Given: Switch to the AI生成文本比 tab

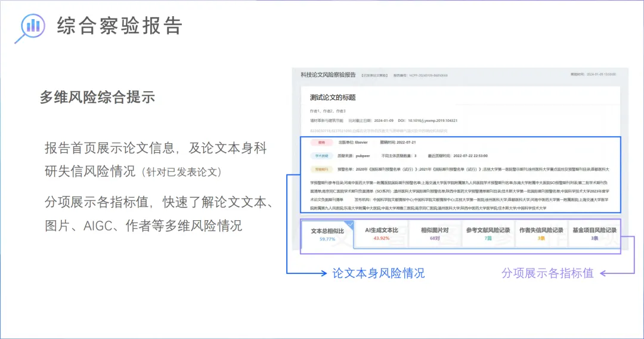Looking at the screenshot, I should pos(380,234).
